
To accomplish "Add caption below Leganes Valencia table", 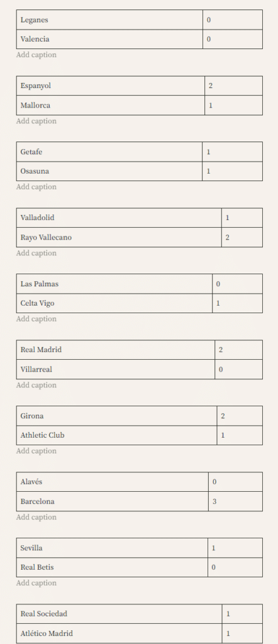I will coord(36,55).
